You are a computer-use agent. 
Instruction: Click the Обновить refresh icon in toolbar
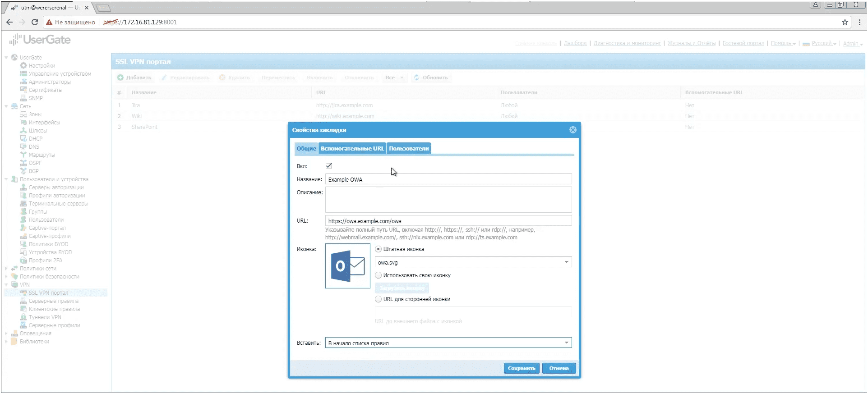[417, 78]
